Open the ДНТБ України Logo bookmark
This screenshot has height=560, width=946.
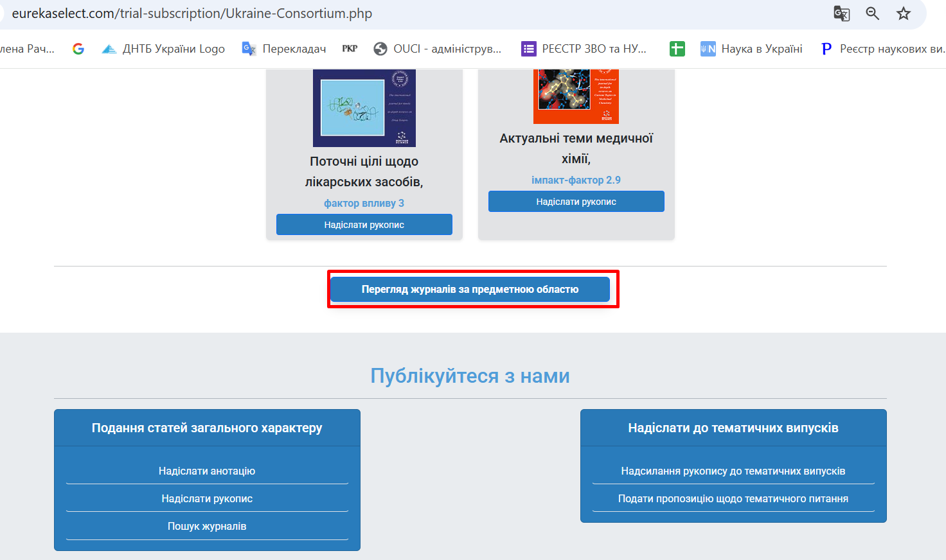point(164,49)
